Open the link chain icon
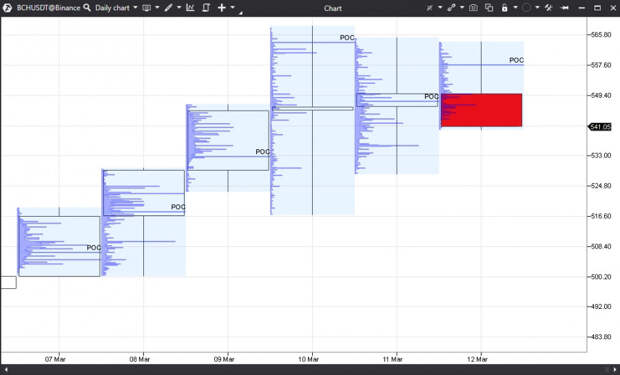 pos(451,8)
